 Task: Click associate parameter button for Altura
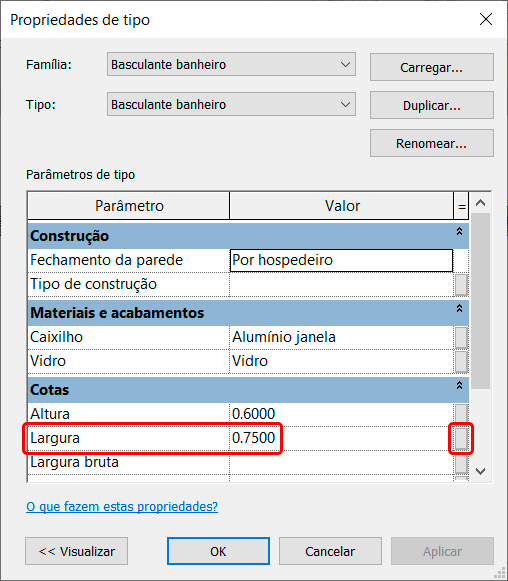point(461,414)
